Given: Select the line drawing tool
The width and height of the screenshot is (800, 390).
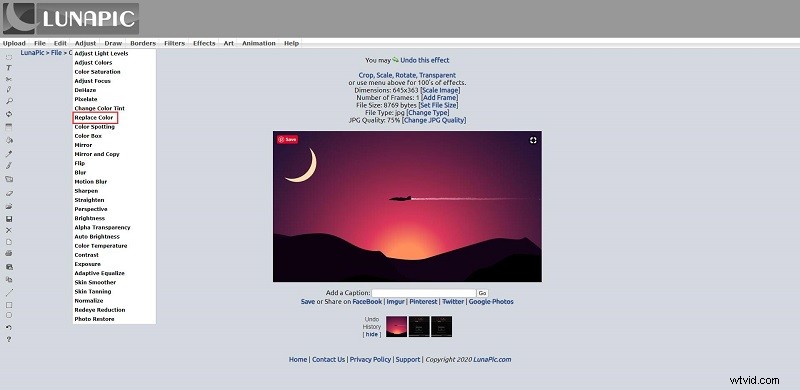Looking at the screenshot, I should click(9, 292).
